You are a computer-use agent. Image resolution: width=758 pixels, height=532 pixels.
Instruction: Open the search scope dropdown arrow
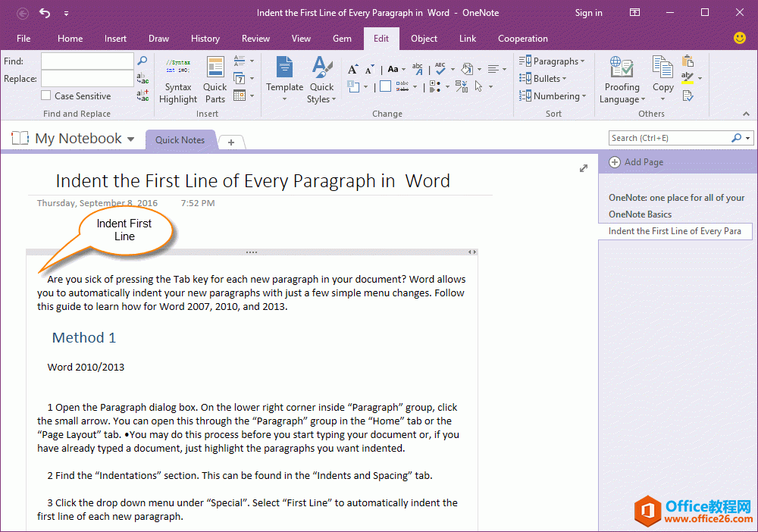[747, 137]
